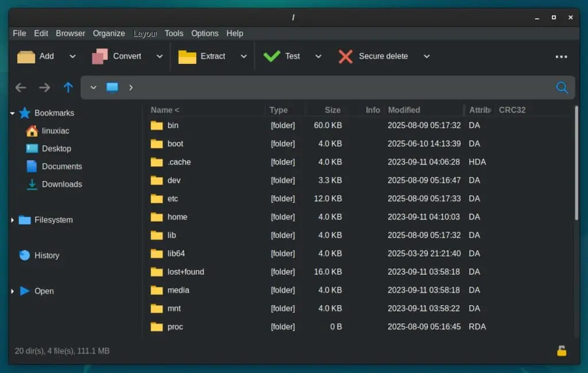Expand the Filesystem tree in the sidebar
Viewport: 588px width, 373px height.
[x=13, y=220]
